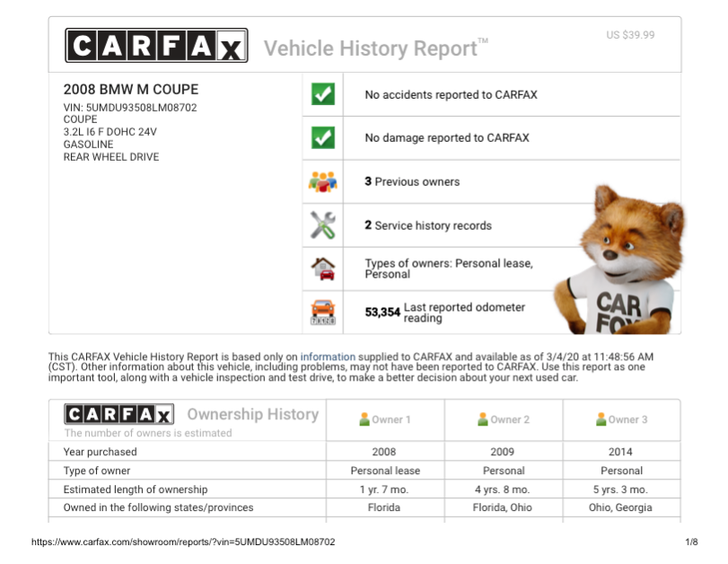Click the small CARFAX logo in Ownership History
Image resolution: width=728 pixels, height=564 pixels.
(x=119, y=414)
